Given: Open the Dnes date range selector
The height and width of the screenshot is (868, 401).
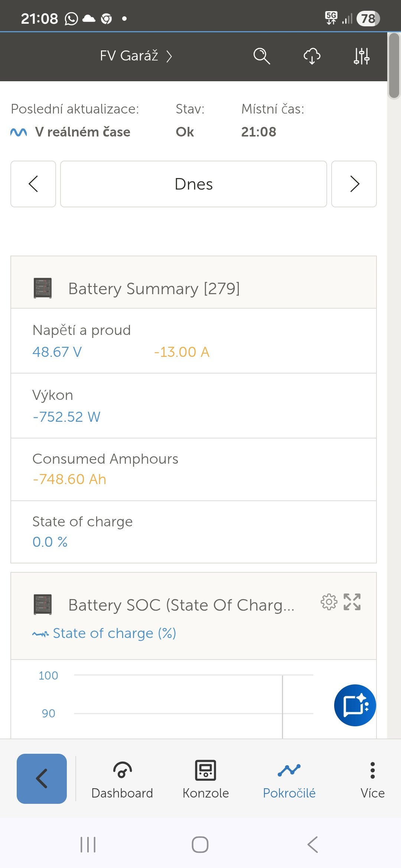Looking at the screenshot, I should [x=193, y=184].
